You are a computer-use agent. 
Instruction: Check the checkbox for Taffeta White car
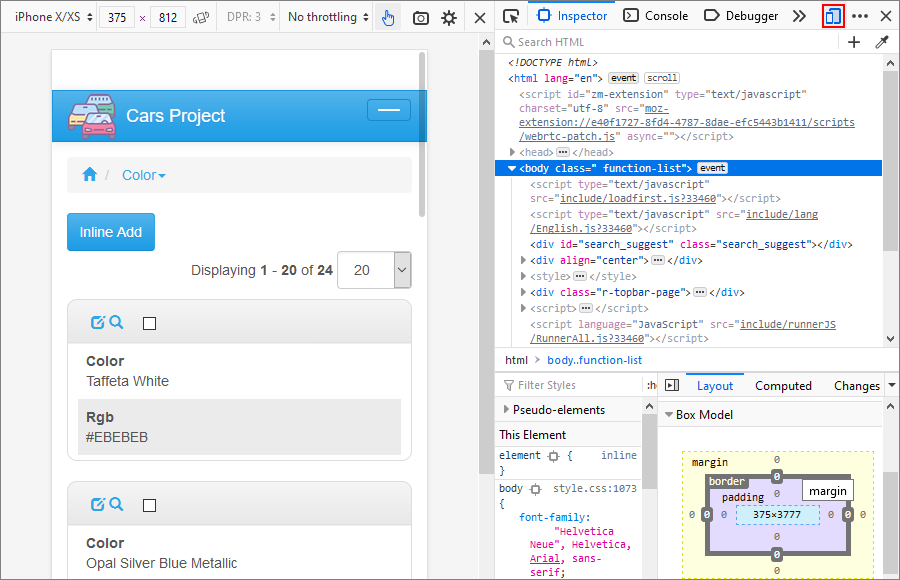pos(151,322)
